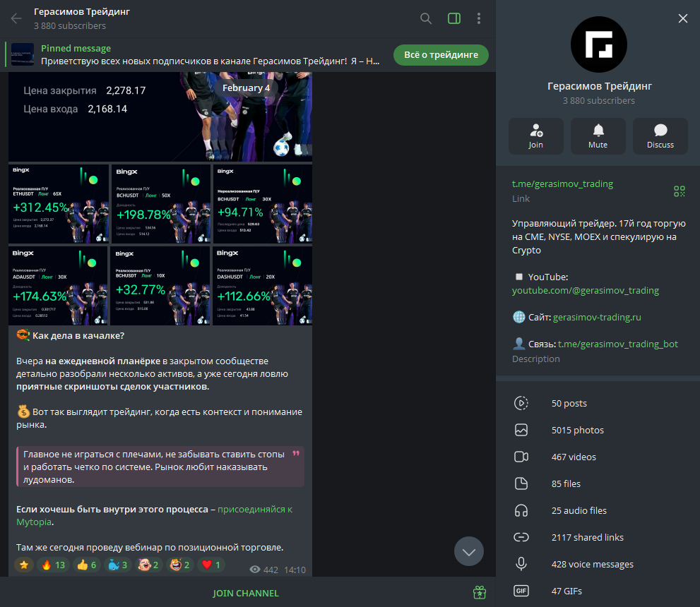
Task: Click JOIN CHANNEL at the bottom
Action: [246, 593]
